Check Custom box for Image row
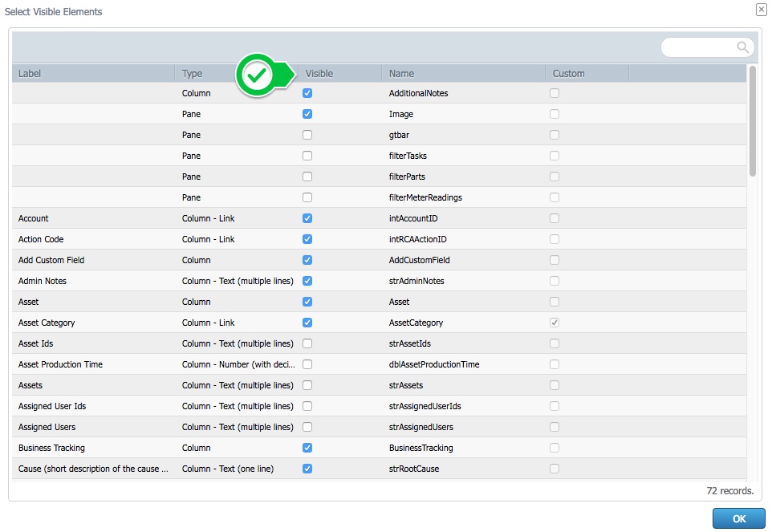The height and width of the screenshot is (532, 772). click(555, 114)
